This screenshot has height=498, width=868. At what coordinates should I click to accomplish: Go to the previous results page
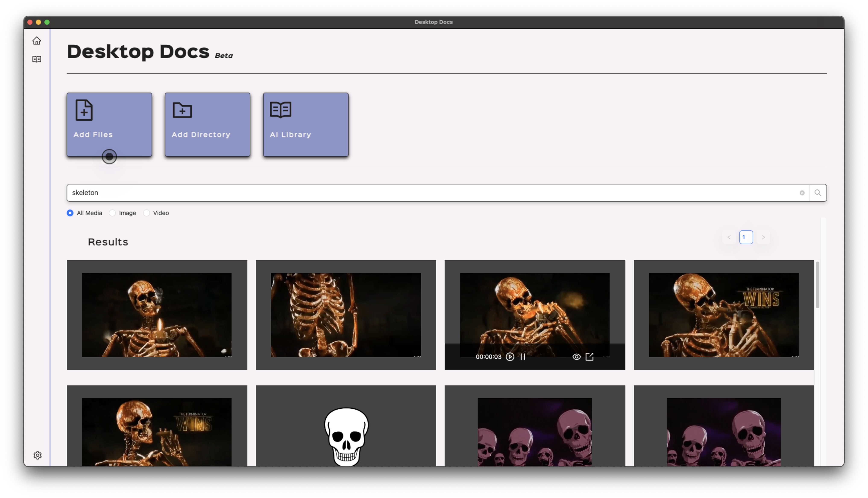click(729, 237)
